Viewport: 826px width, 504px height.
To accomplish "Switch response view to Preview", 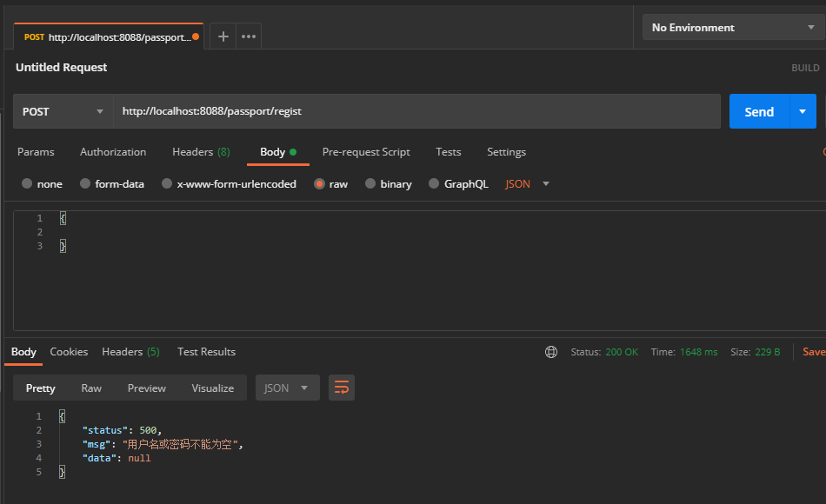I will click(x=146, y=388).
